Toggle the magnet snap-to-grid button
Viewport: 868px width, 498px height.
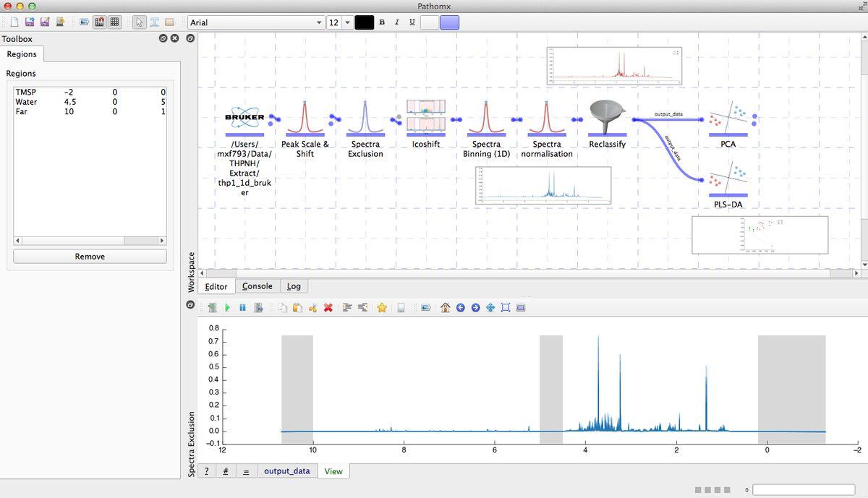tap(100, 22)
